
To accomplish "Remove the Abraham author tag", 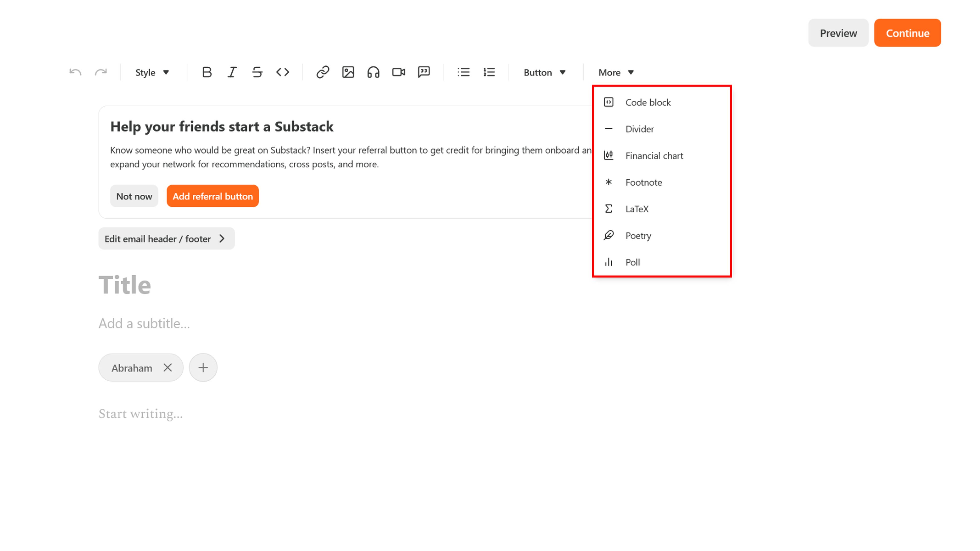I will point(167,367).
